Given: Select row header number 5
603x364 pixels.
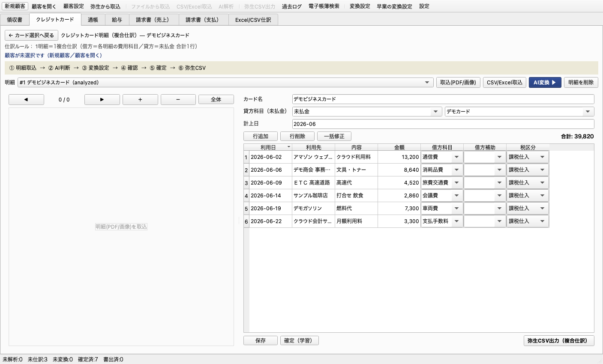Looking at the screenshot, I should pos(246,209).
